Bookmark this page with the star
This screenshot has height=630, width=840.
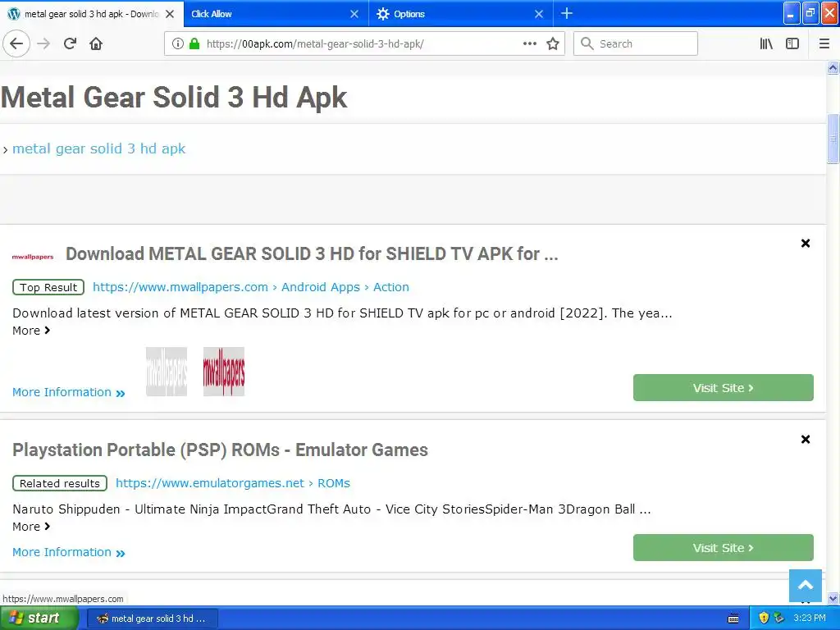point(553,44)
